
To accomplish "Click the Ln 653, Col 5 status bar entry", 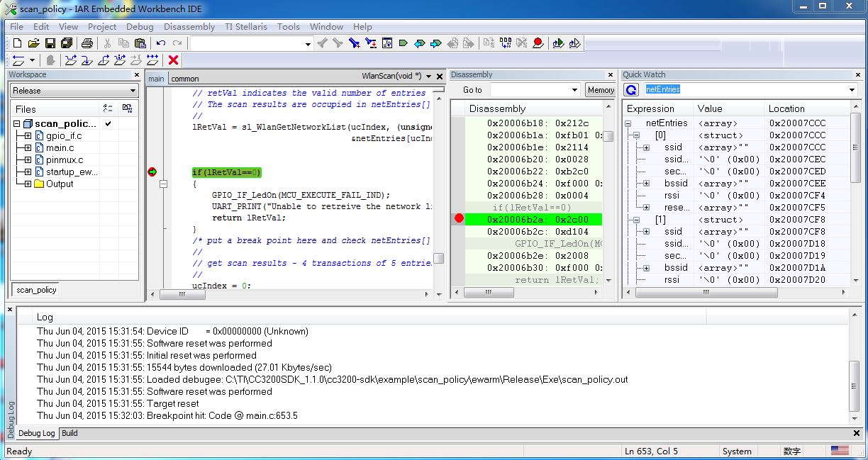I will [651, 451].
